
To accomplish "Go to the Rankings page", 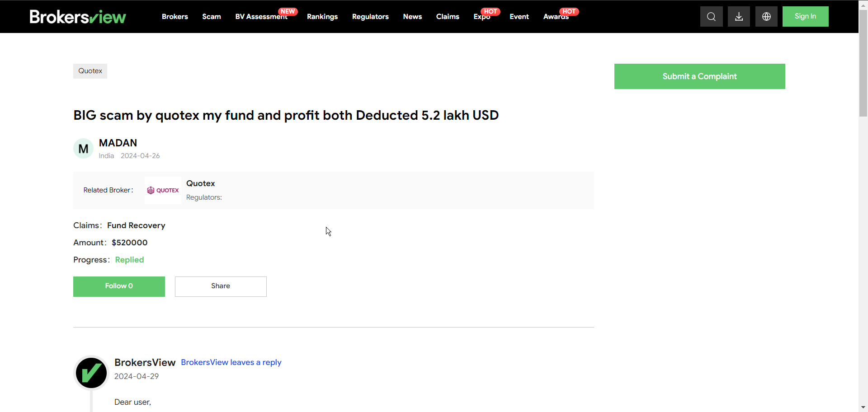I will click(322, 17).
